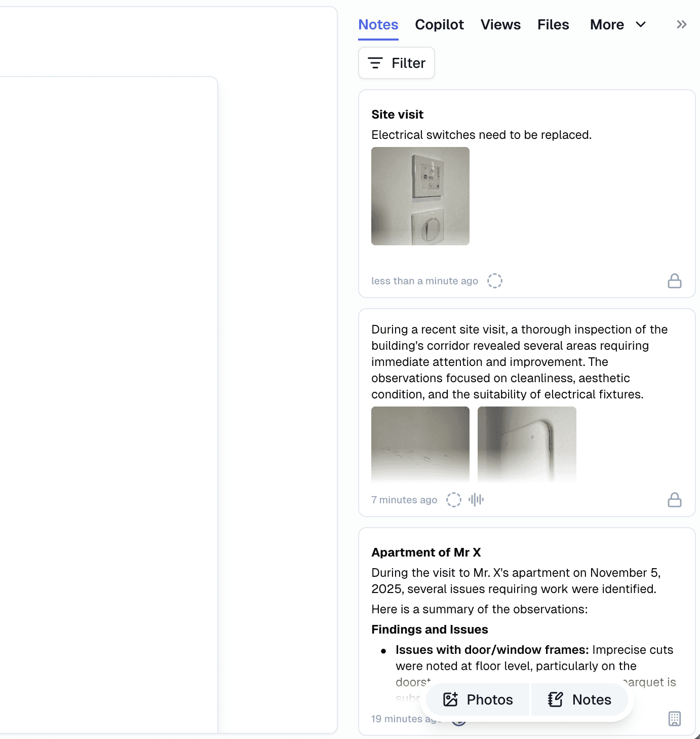Screen dimensions: 700x739
Task: Select the Files tab
Action: [553, 24]
